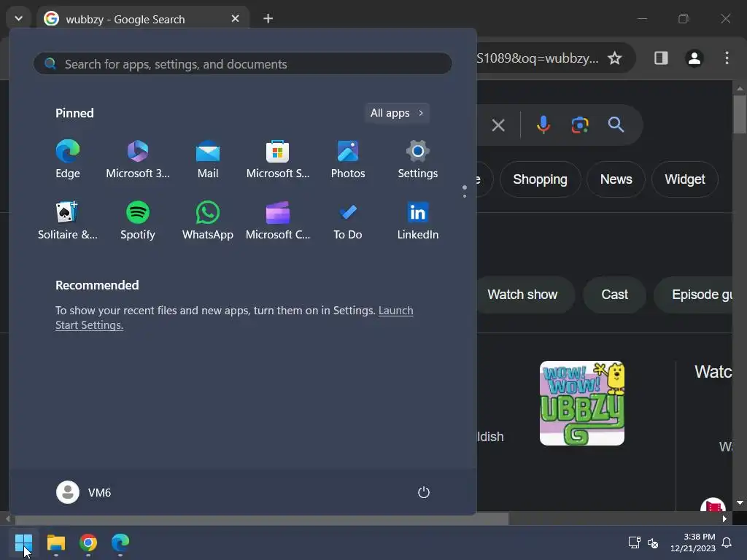
Task: Open File Explorer from taskbar
Action: (55, 542)
